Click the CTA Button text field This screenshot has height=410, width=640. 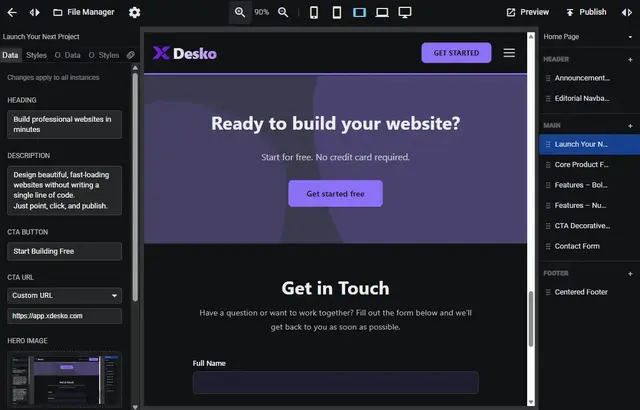[64, 251]
